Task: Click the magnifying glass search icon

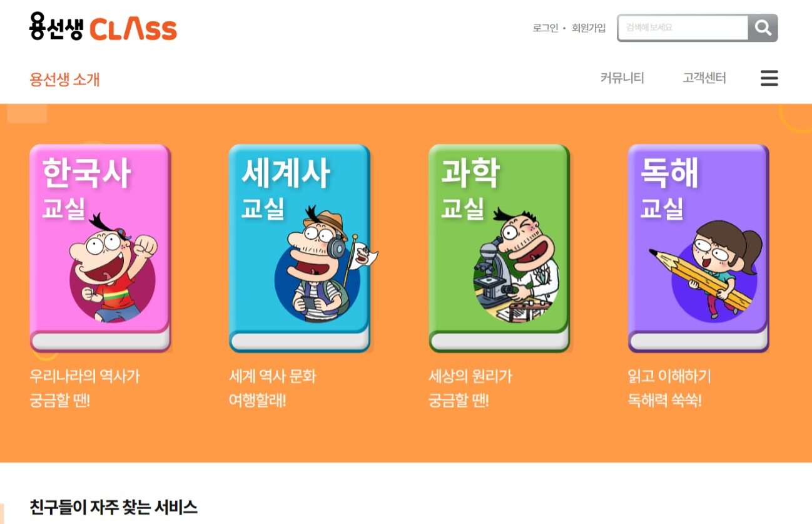Action: pyautogui.click(x=763, y=28)
